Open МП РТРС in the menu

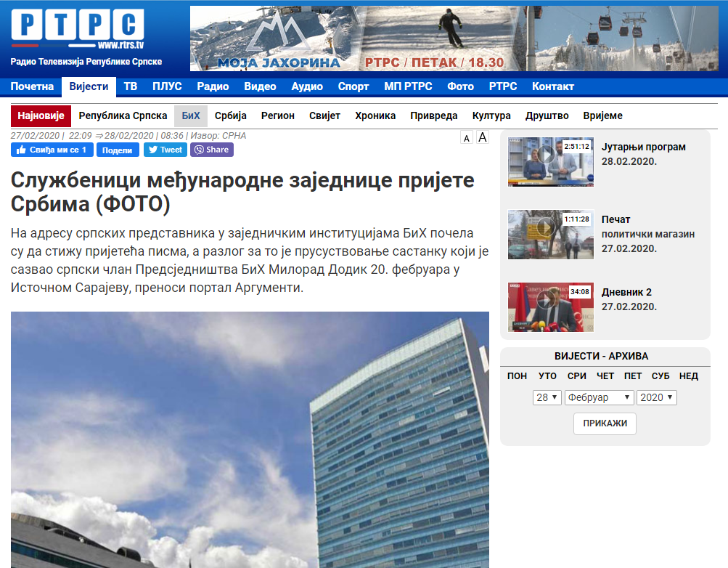408,86
